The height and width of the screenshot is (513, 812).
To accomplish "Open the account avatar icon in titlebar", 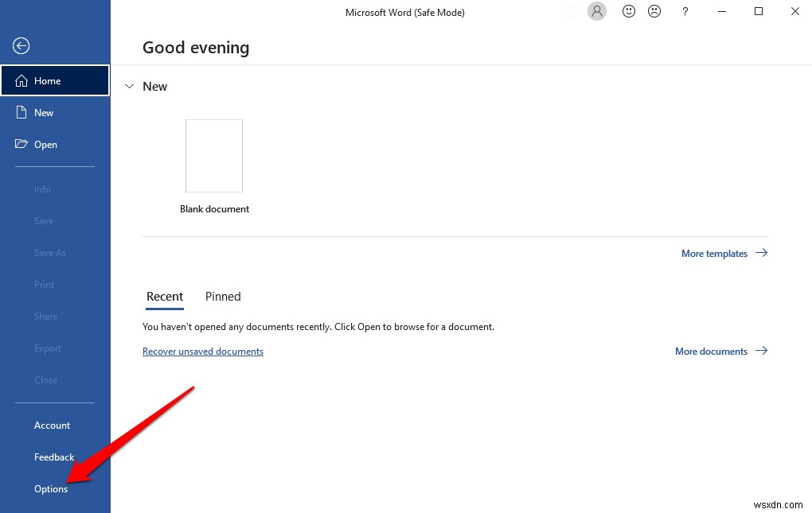I will coord(596,11).
